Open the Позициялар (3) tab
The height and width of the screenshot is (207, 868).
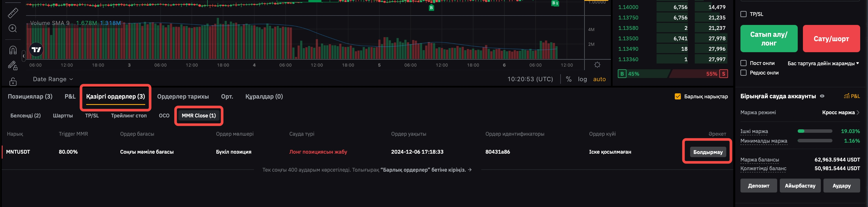point(30,97)
